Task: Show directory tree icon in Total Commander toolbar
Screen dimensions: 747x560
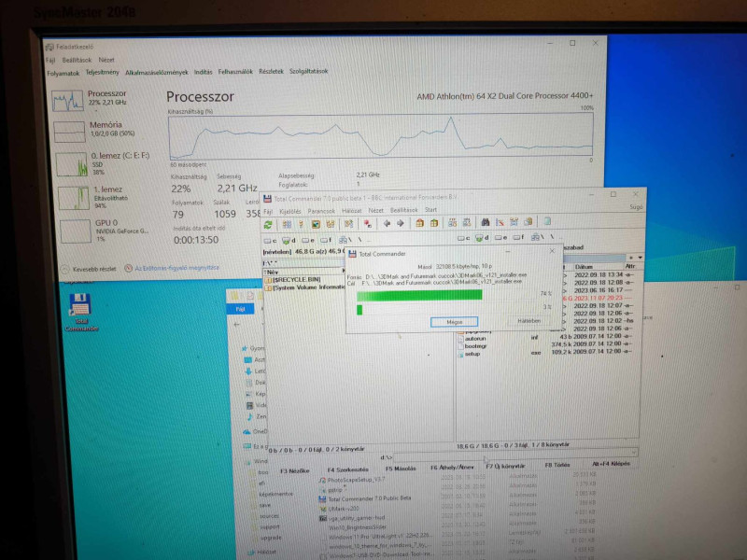Action: tap(331, 224)
